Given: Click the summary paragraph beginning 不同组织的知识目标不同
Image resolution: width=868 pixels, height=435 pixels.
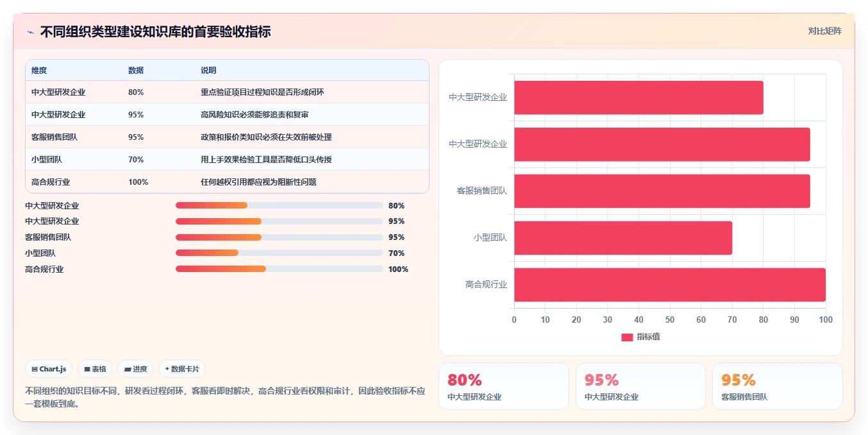Looking at the screenshot, I should tap(225, 397).
